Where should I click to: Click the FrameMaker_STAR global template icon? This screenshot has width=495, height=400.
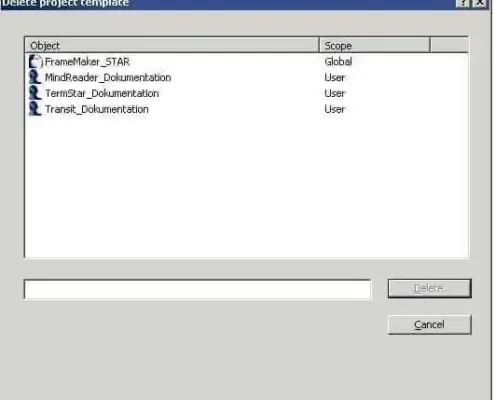(x=36, y=62)
